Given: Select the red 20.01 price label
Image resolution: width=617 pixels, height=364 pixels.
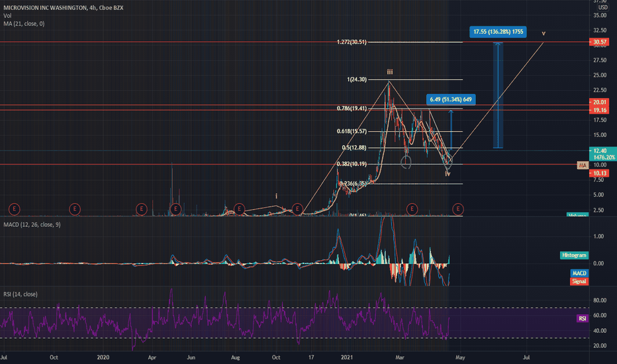Looking at the screenshot, I should coord(599,103).
